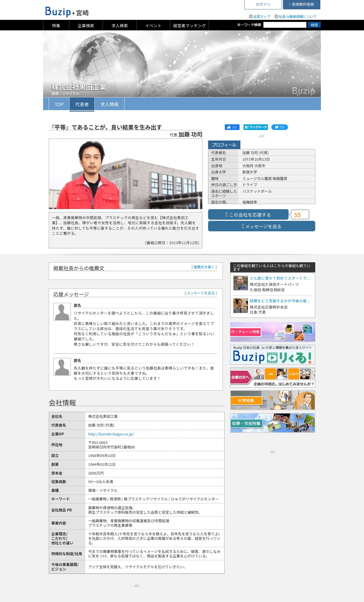364x602 pixels.
Task: Click メッセージを送る blue button
Action: [262, 226]
